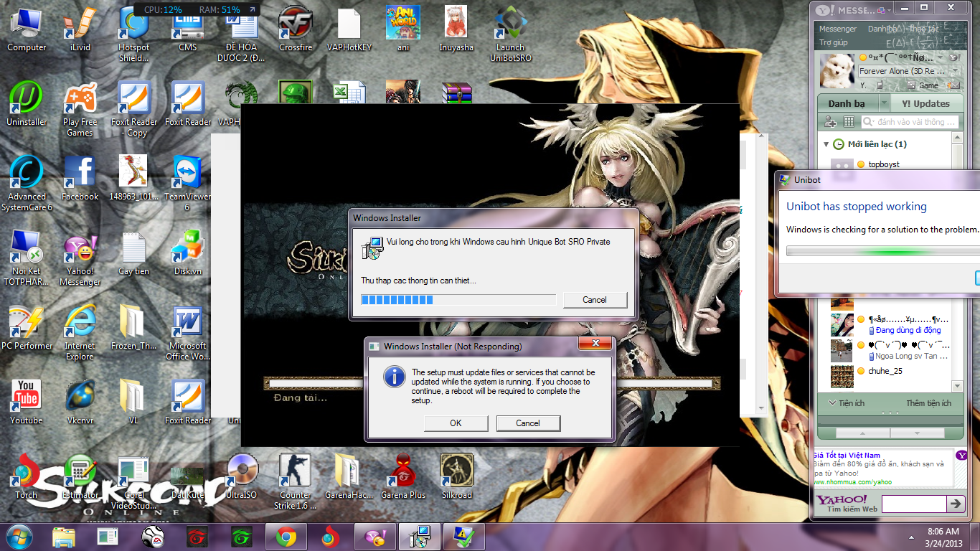This screenshot has width=980, height=551.
Task: Open the ani desktop icon
Action: pyautogui.click(x=403, y=30)
